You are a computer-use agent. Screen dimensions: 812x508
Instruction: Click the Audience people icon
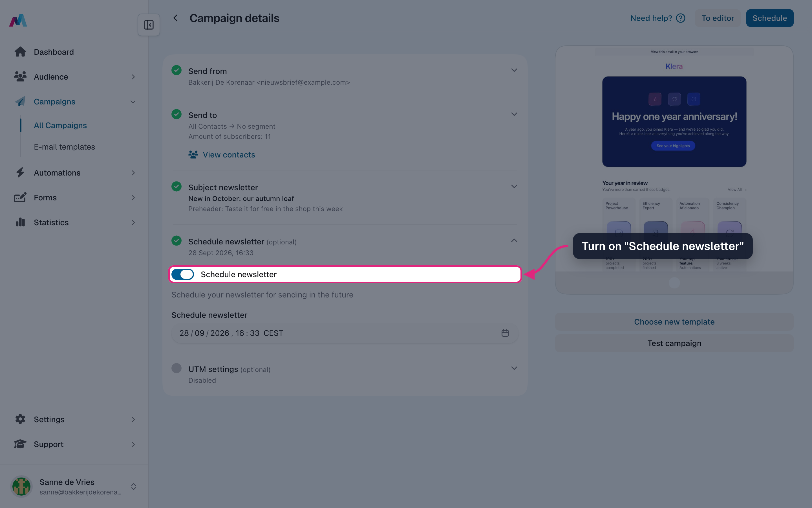(20, 76)
